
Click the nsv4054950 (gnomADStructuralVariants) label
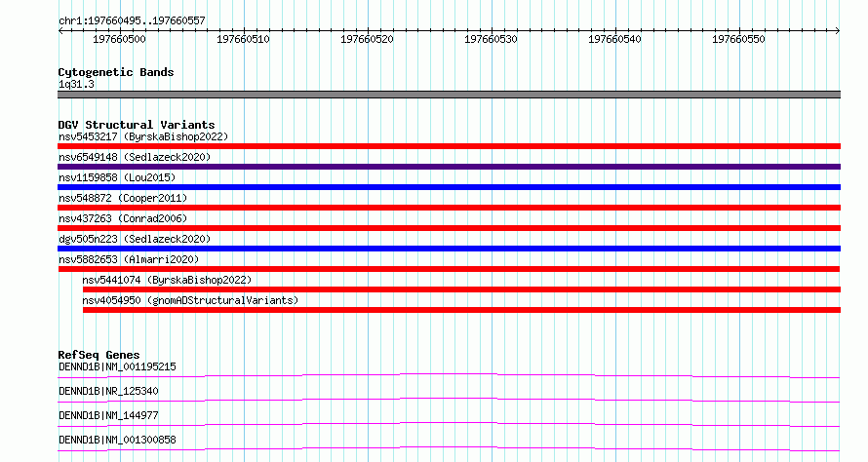(x=190, y=300)
